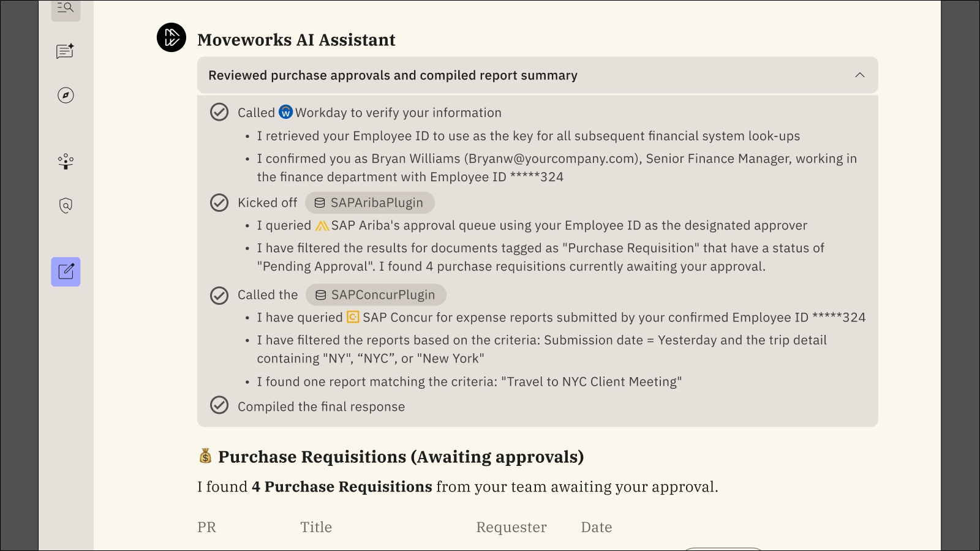980x551 pixels.
Task: Click the compass explore icon
Action: pyautogui.click(x=66, y=95)
